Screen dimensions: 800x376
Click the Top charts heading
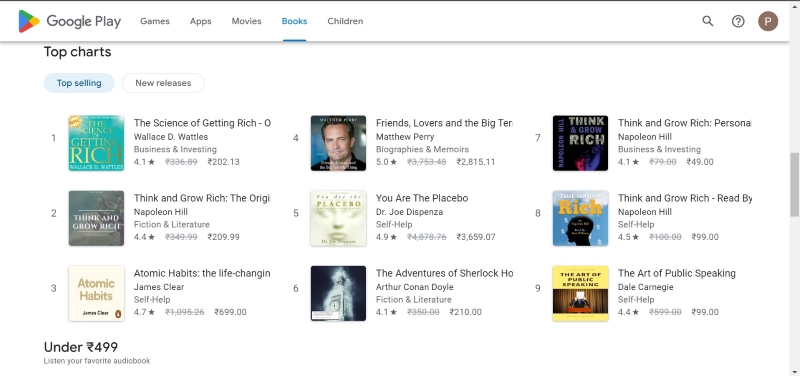click(78, 52)
